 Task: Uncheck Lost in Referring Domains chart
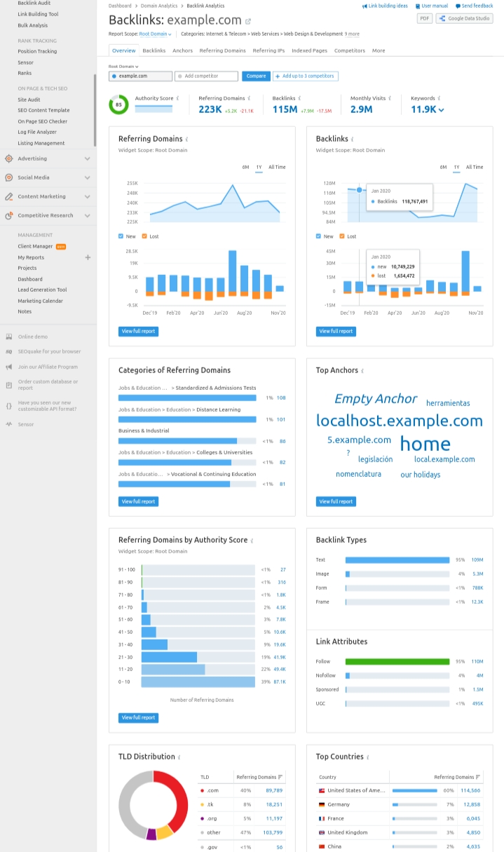[144, 236]
